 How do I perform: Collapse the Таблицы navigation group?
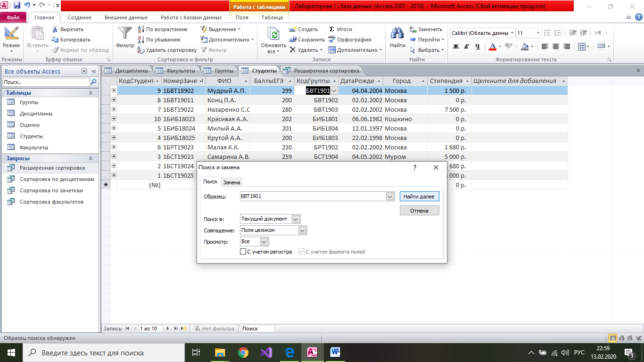point(91,93)
